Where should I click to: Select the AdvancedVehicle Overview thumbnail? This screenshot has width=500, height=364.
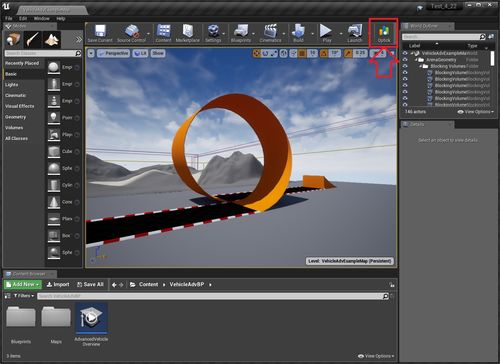[x=91, y=324]
